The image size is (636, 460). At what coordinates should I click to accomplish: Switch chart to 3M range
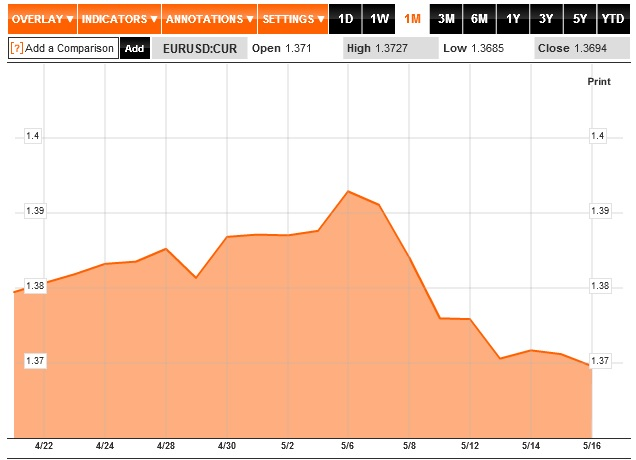coord(447,19)
